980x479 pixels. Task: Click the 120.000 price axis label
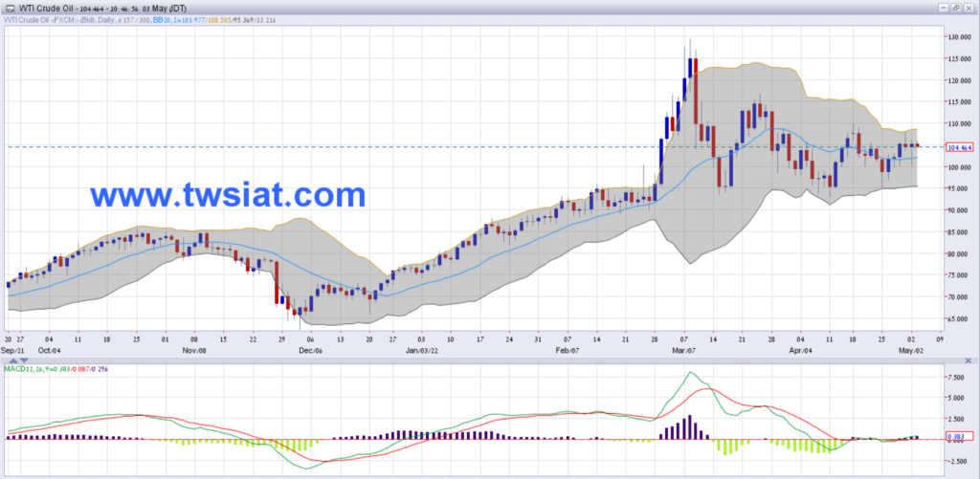[x=960, y=81]
